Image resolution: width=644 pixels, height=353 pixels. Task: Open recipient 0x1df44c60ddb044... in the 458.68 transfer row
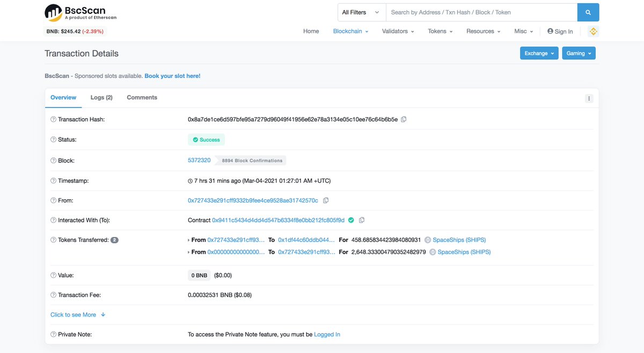pos(306,240)
